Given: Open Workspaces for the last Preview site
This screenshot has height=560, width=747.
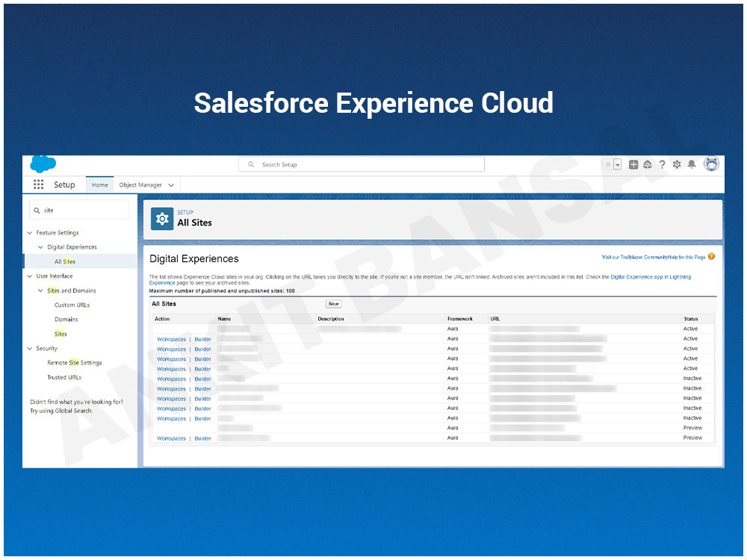Looking at the screenshot, I should (x=172, y=438).
